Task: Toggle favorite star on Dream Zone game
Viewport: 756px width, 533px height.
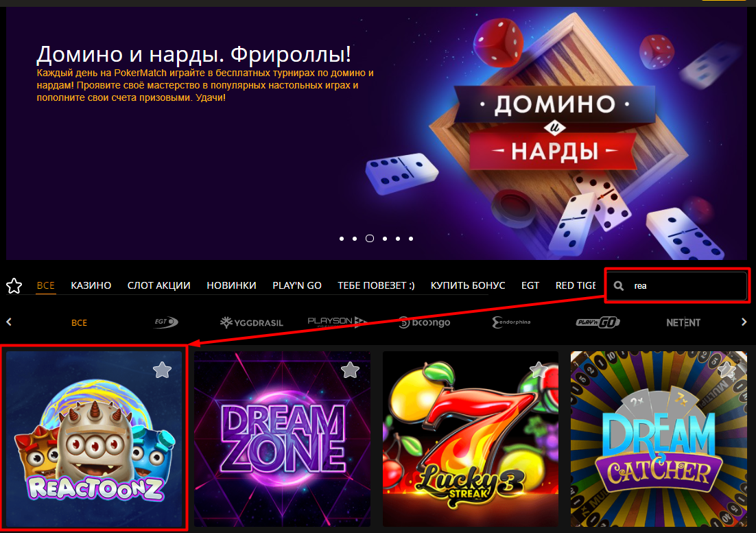Action: [x=350, y=370]
